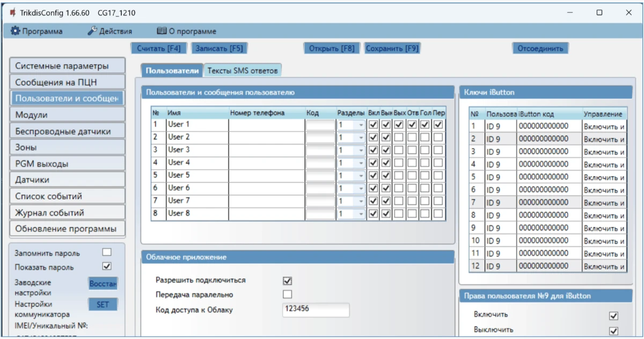Click the Код доступа к Облаку field
The height and width of the screenshot is (339, 644).
pyautogui.click(x=316, y=309)
